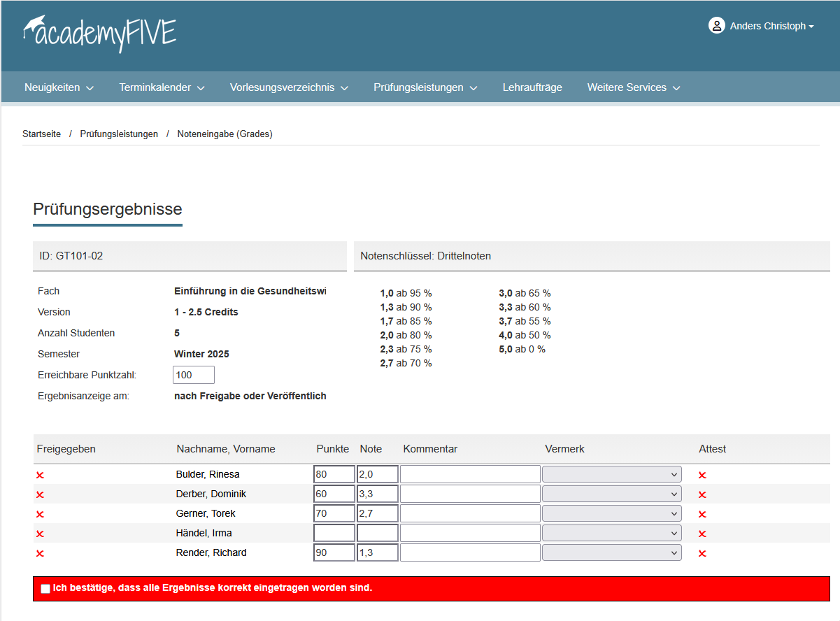Click the Freigegeben red X for Händel, Irma
840x621 pixels.
(40, 534)
